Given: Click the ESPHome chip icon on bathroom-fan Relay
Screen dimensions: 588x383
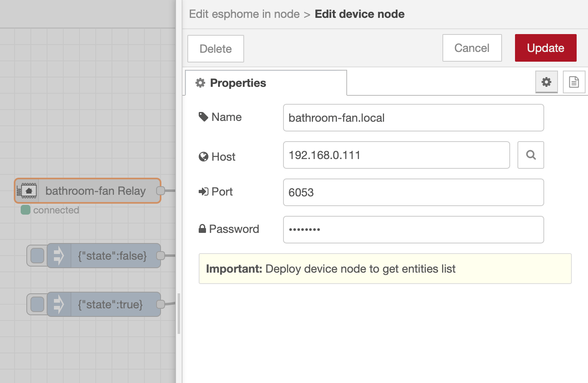Looking at the screenshot, I should tap(27, 191).
